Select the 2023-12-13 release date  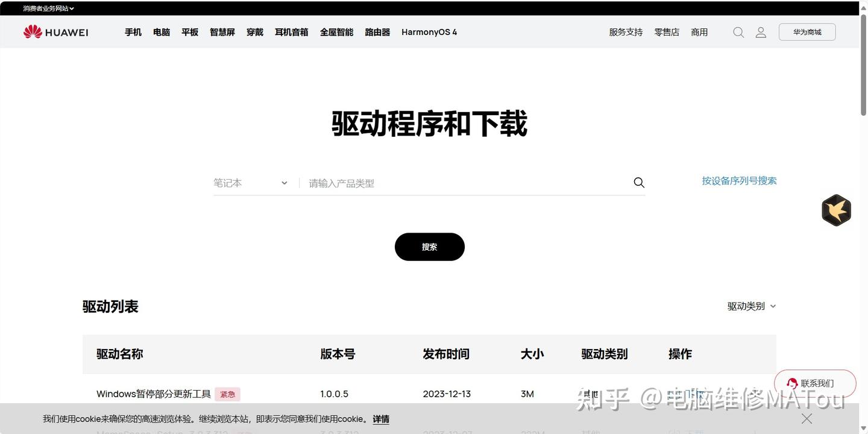point(447,394)
